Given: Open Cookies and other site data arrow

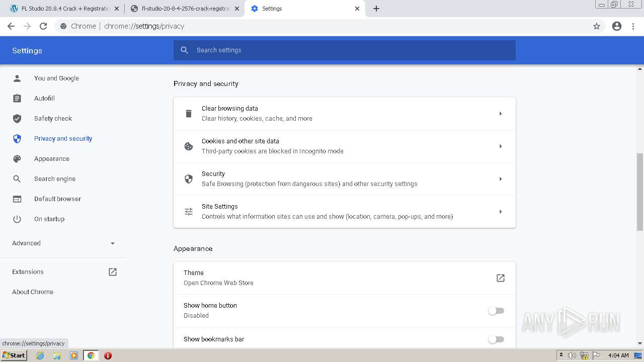Looking at the screenshot, I should (501, 146).
